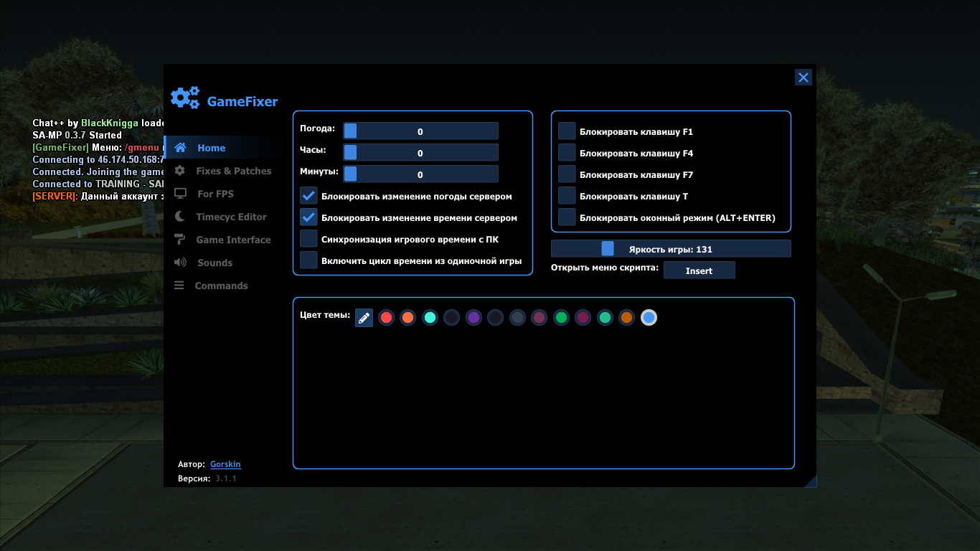Screen dimensions: 980x551
Task: Open the Timecyc Editor tab
Action: click(x=231, y=217)
